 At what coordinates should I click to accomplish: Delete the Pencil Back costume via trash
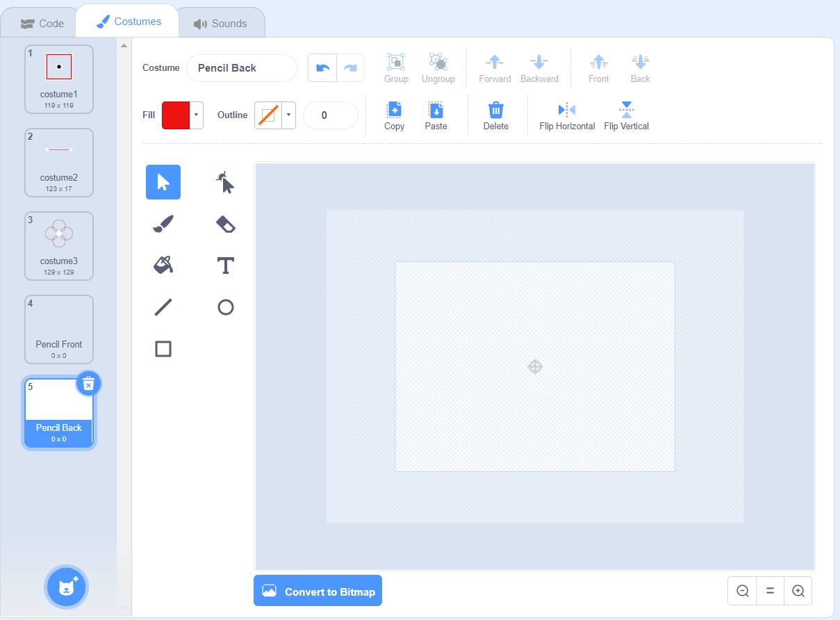click(x=88, y=383)
